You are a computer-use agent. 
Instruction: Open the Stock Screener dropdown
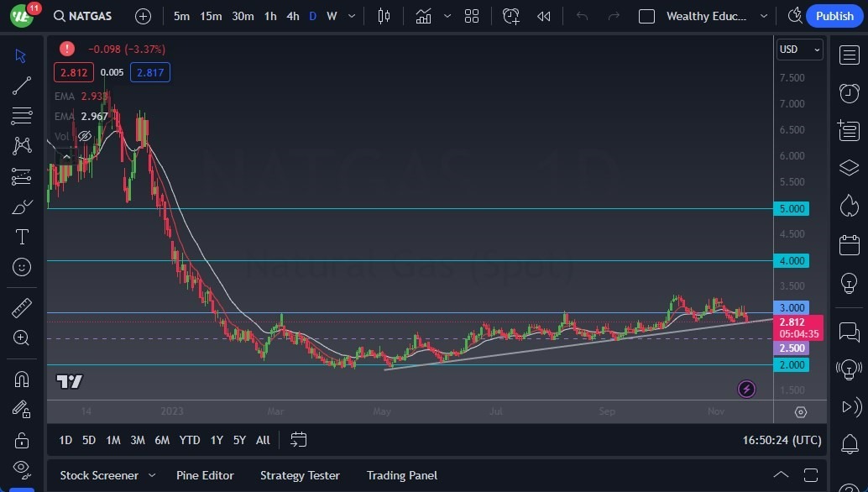[107, 475]
